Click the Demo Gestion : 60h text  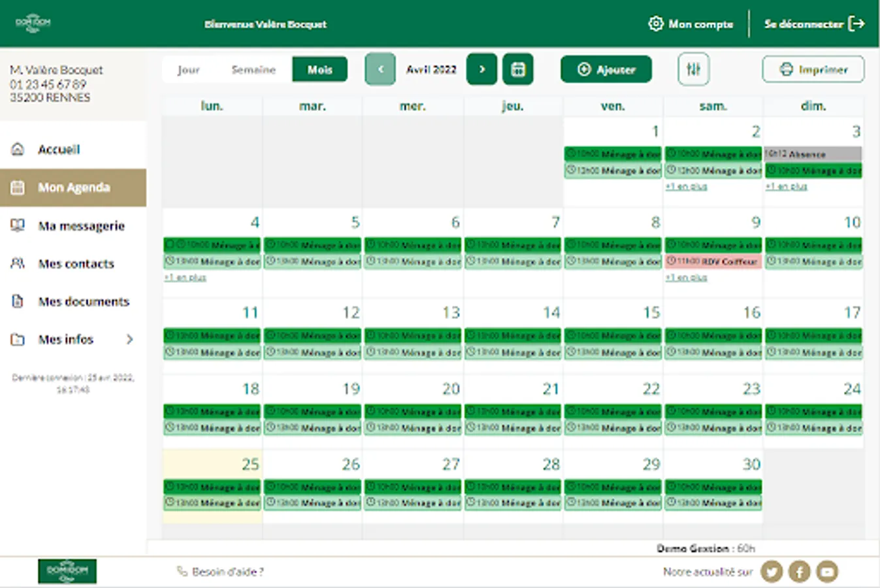706,548
